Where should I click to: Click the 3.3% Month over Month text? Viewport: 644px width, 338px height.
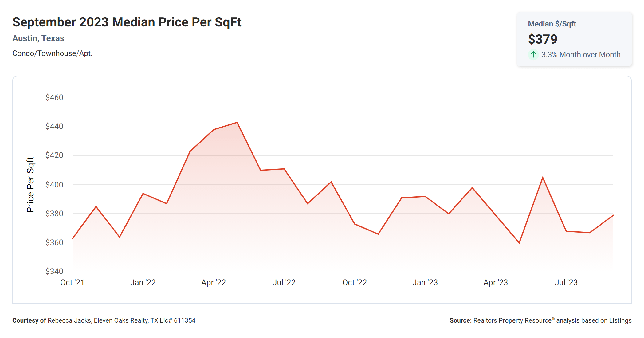tap(581, 55)
